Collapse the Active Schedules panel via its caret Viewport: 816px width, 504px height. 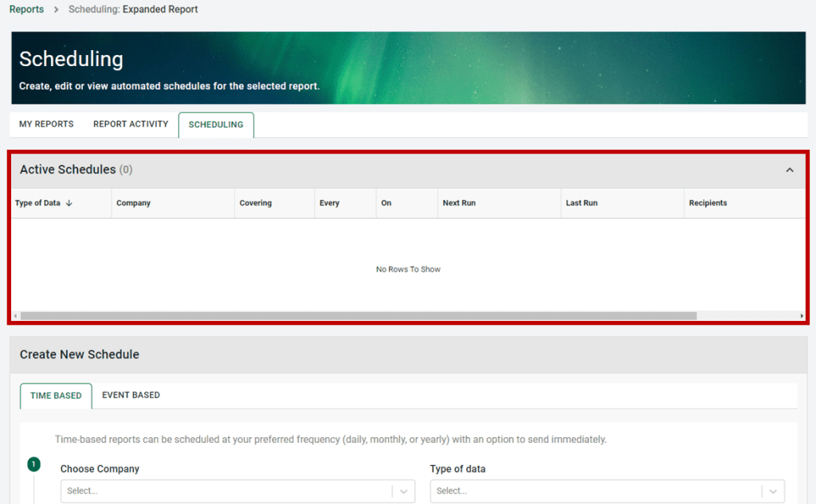[x=790, y=170]
